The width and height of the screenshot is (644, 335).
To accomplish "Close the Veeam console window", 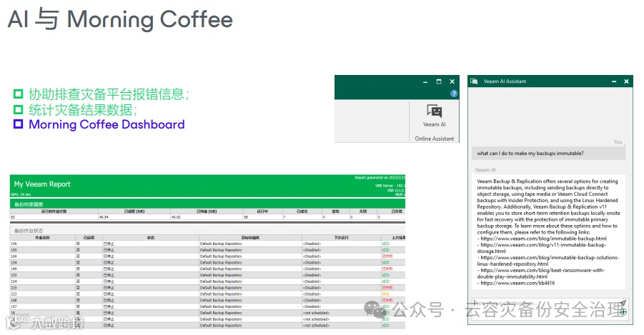I will point(452,81).
